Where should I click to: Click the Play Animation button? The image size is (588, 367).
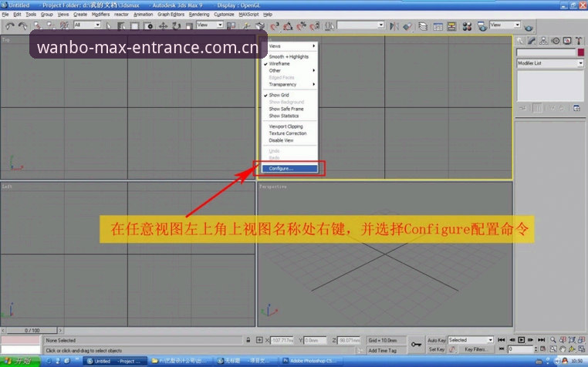(x=521, y=340)
